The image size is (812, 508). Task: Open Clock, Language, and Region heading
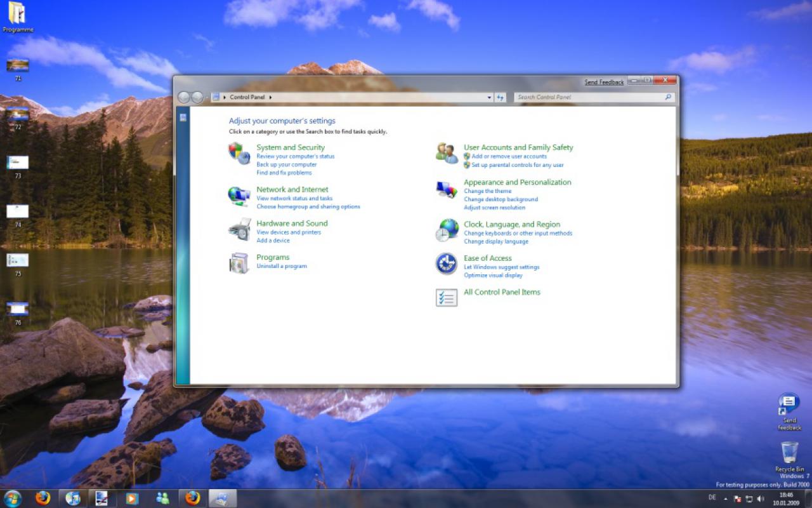point(512,224)
